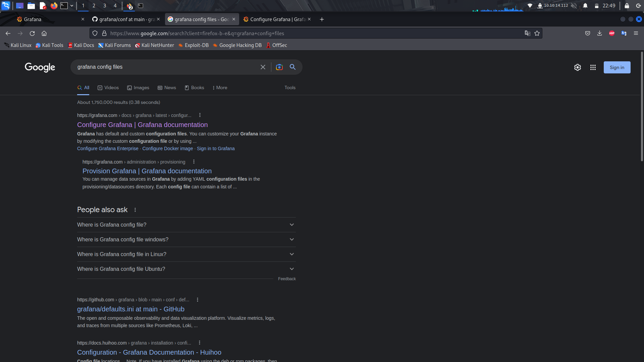Reload the current page
644x362 pixels.
(32, 33)
